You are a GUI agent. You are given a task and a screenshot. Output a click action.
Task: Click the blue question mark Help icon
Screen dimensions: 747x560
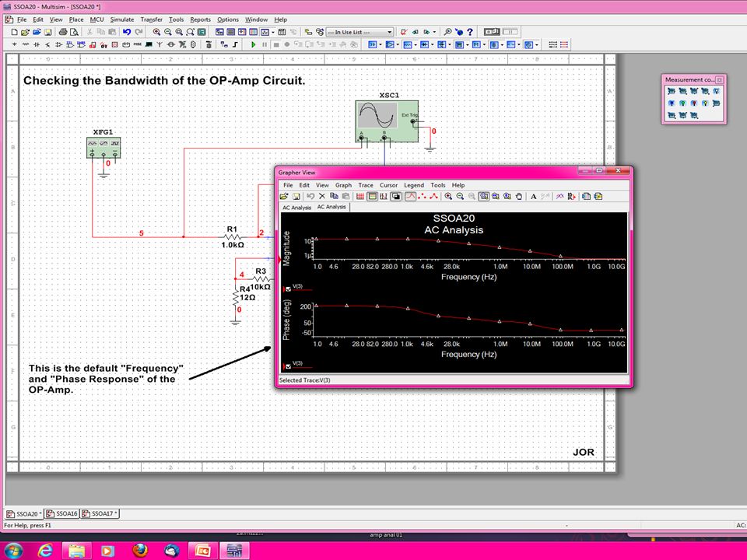[470, 32]
